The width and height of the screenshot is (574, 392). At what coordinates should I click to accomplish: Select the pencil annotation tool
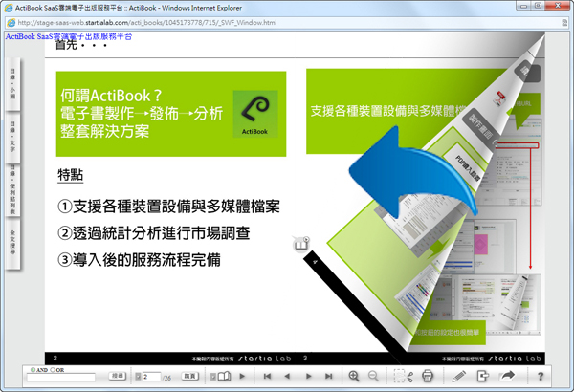click(458, 376)
